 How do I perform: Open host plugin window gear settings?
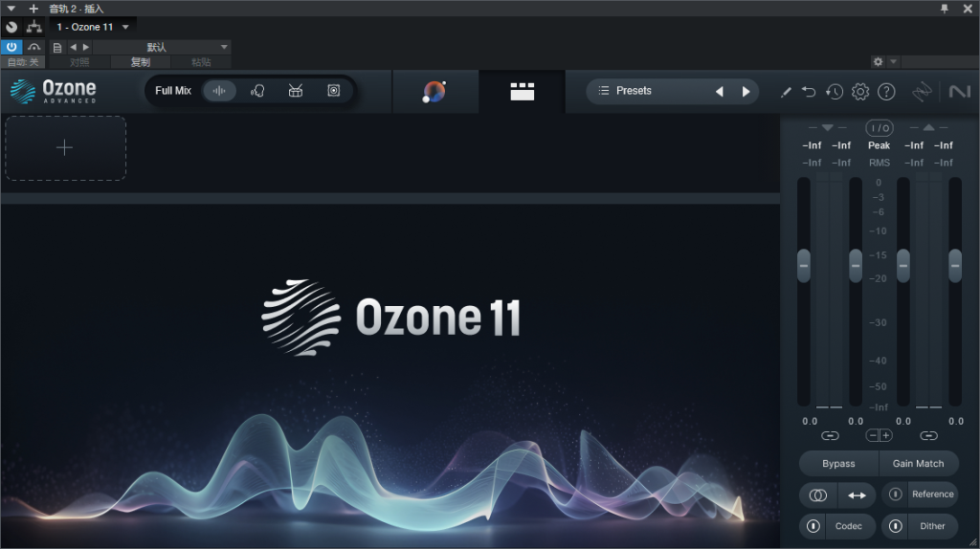(879, 61)
